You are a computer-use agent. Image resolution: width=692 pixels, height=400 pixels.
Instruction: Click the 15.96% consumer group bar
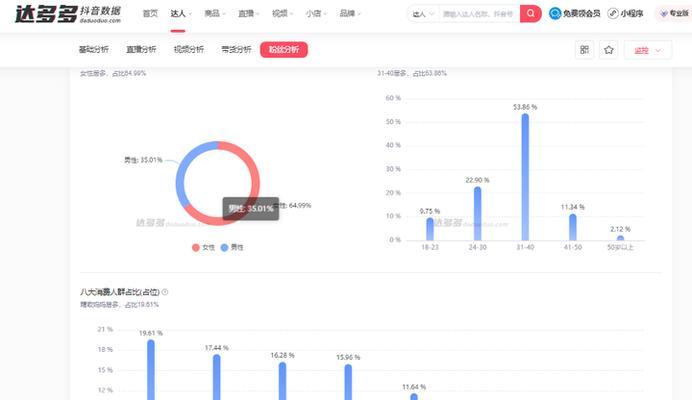[348, 382]
